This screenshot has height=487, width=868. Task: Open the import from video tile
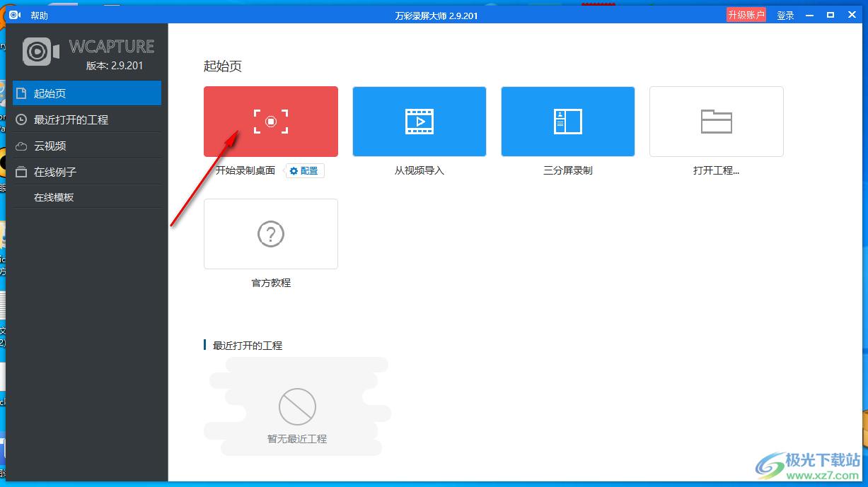(419, 122)
